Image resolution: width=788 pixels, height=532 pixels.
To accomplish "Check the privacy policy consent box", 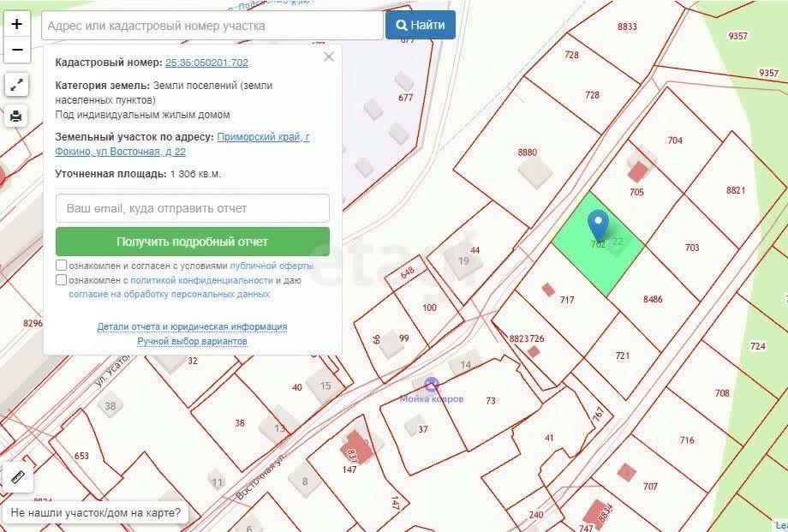I will (x=61, y=279).
